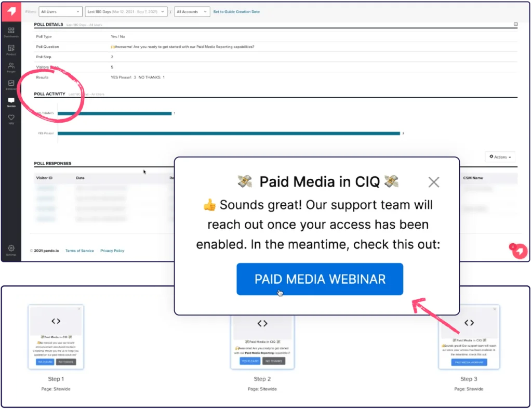Viewport: 532px width, 409px height.
Task: Open the NPS heart icon
Action: (11, 119)
